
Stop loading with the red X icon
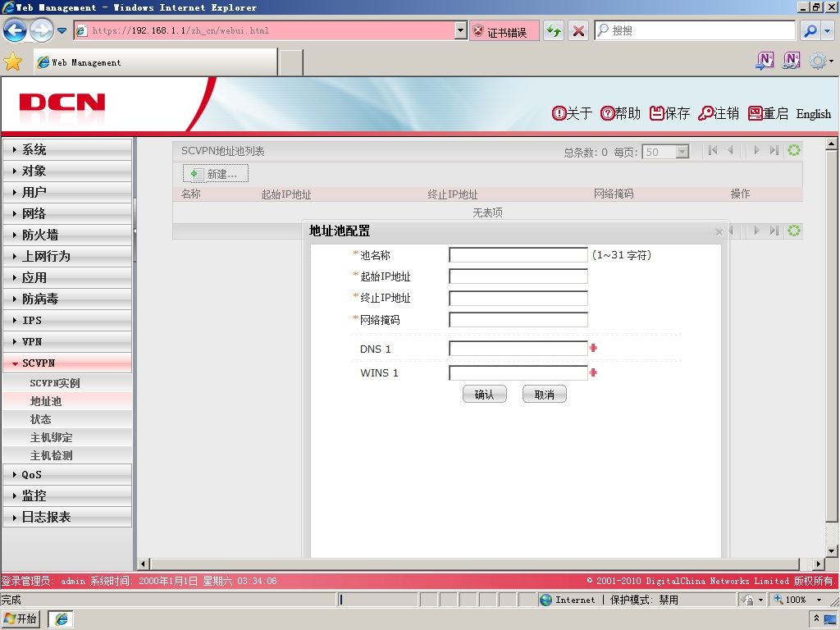tap(578, 30)
